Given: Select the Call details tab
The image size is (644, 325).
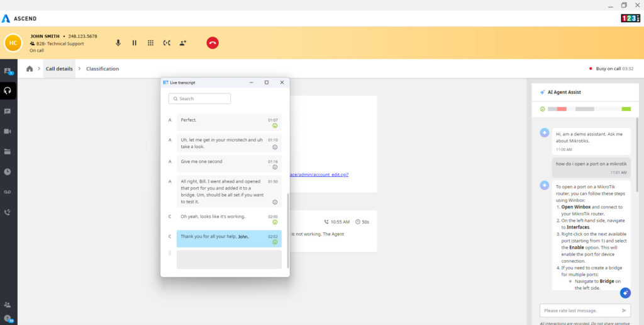Looking at the screenshot, I should pyautogui.click(x=59, y=69).
